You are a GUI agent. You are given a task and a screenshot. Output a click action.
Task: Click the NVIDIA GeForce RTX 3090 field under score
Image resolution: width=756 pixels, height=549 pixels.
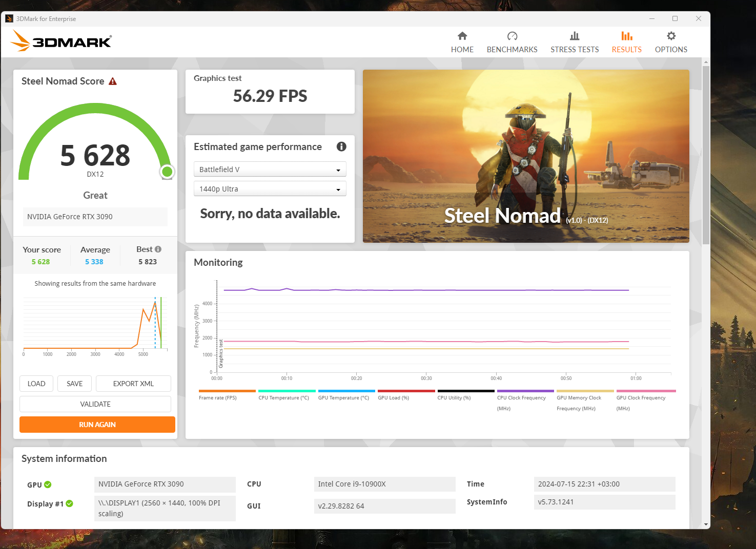point(95,217)
